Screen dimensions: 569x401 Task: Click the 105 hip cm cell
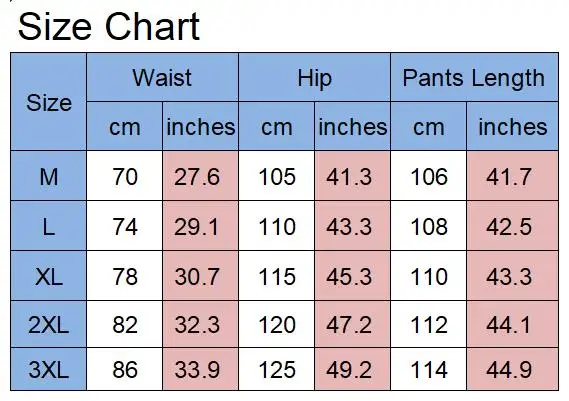[x=277, y=176]
